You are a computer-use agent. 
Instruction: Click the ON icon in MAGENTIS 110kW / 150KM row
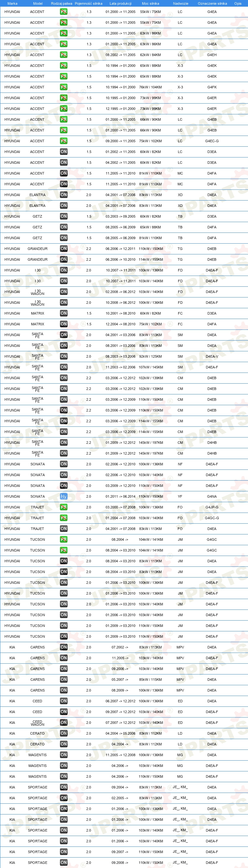63,777
